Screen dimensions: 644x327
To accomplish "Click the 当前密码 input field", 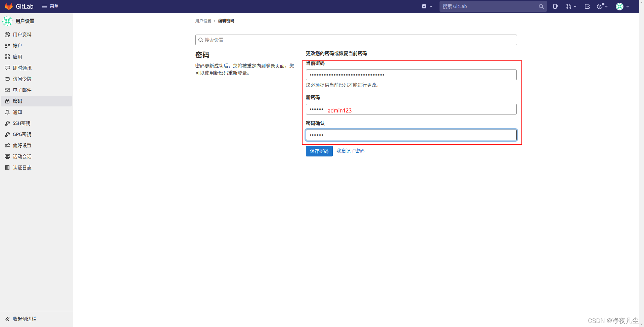I will (411, 75).
